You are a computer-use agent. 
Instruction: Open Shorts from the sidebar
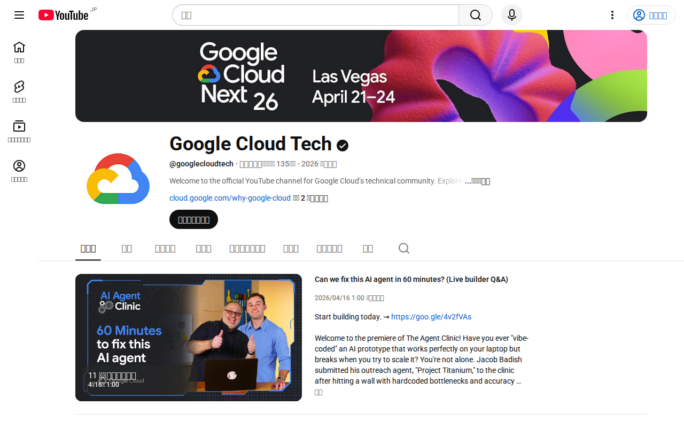click(x=19, y=91)
